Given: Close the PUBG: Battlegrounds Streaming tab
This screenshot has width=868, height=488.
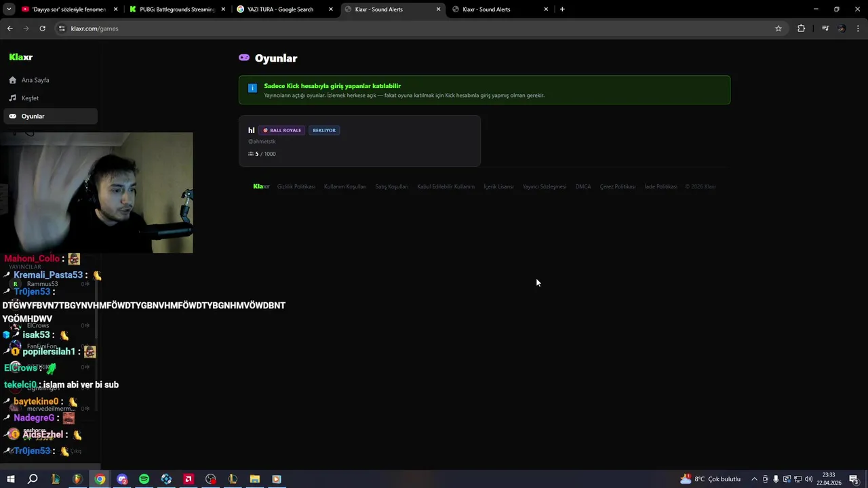Looking at the screenshot, I should coord(223,9).
